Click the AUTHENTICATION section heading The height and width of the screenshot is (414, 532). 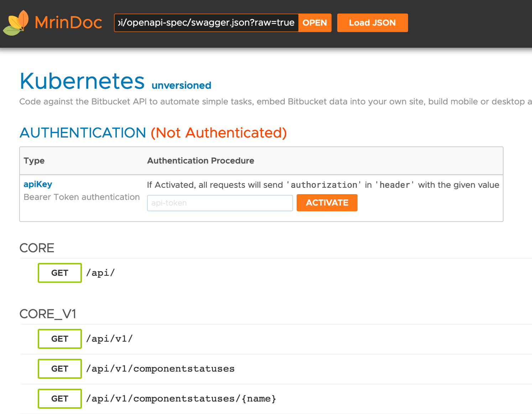(x=82, y=133)
